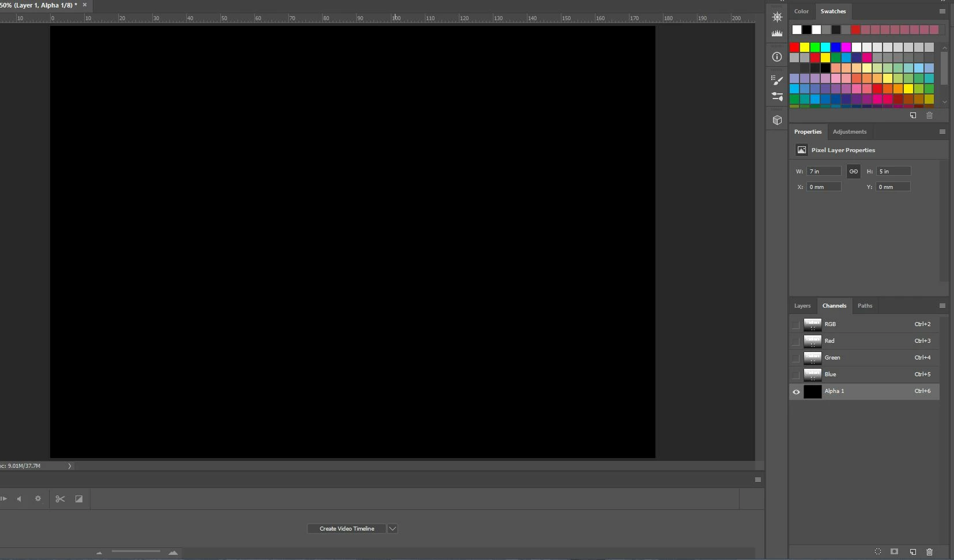Click the delete swatch trash icon
Screen dimensions: 954x560
(929, 115)
